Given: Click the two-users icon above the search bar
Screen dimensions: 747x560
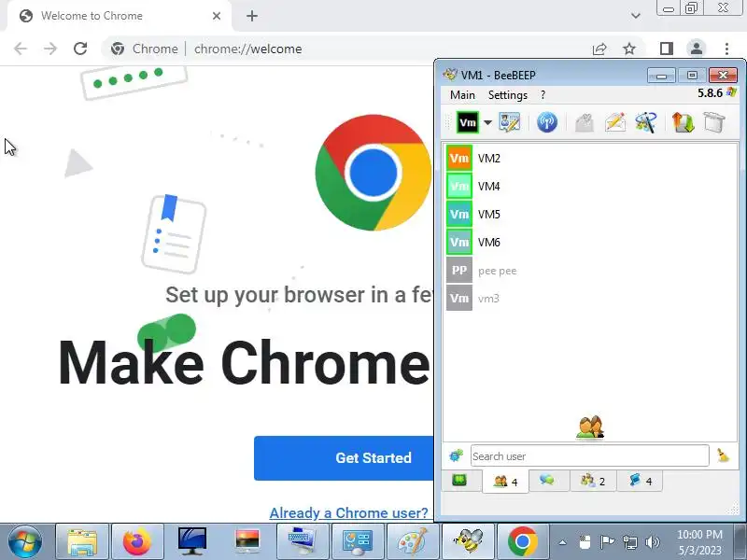Looking at the screenshot, I should tap(590, 427).
